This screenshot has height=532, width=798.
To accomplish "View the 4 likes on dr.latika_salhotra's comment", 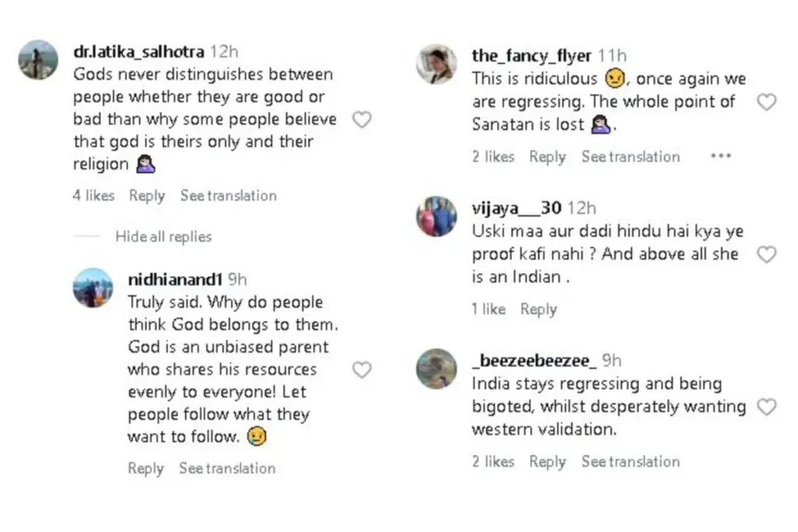I will coord(94,196).
